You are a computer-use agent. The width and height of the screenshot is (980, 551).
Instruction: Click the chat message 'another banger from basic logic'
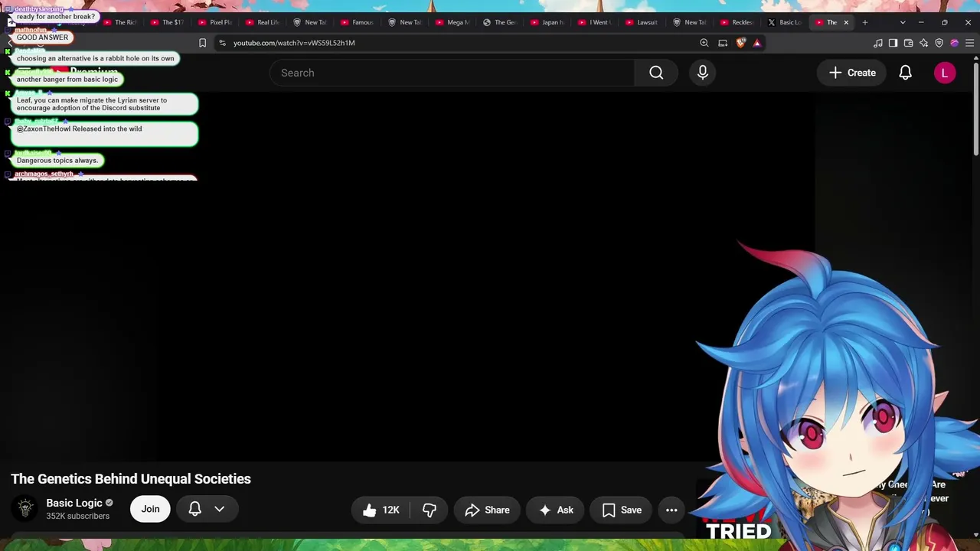pos(67,80)
